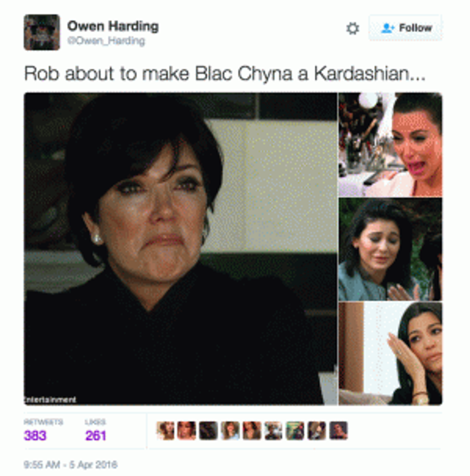Open the 9:55 AM tweet timestamp
The image size is (470, 476).
pyautogui.click(x=70, y=464)
